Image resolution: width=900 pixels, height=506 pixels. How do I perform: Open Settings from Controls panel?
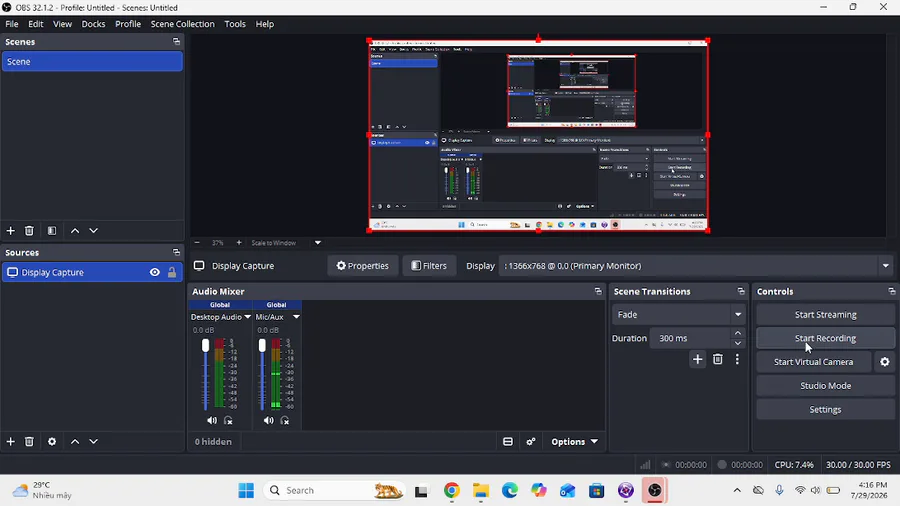[825, 410]
